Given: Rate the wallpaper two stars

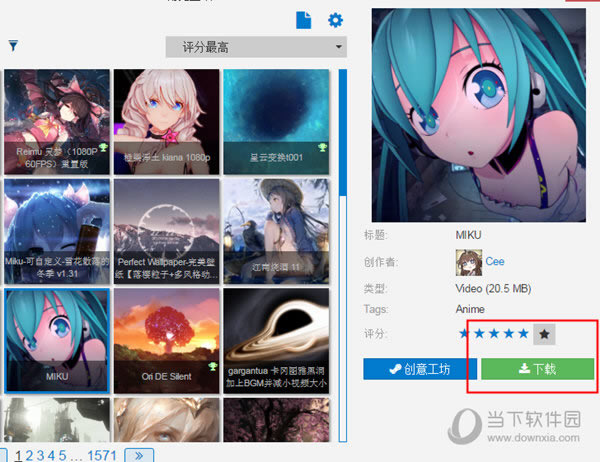Looking at the screenshot, I should pyautogui.click(x=479, y=334).
